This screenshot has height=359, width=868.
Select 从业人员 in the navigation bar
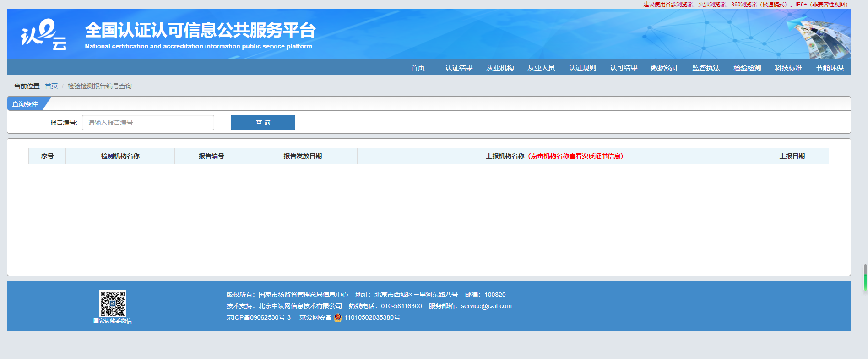(541, 68)
